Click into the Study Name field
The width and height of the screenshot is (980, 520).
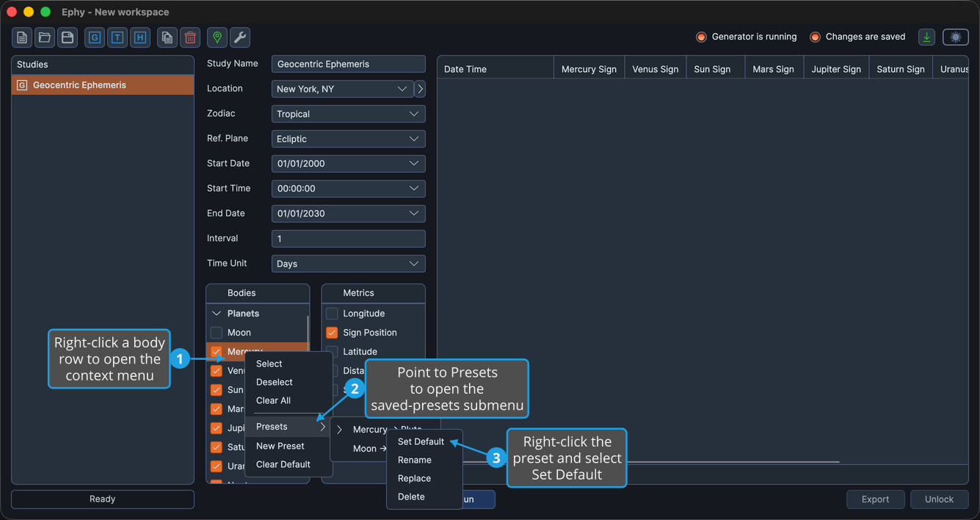click(x=349, y=64)
